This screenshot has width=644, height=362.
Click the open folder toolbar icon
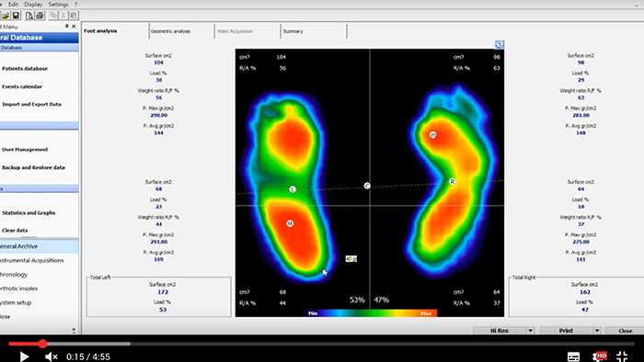[5, 16]
